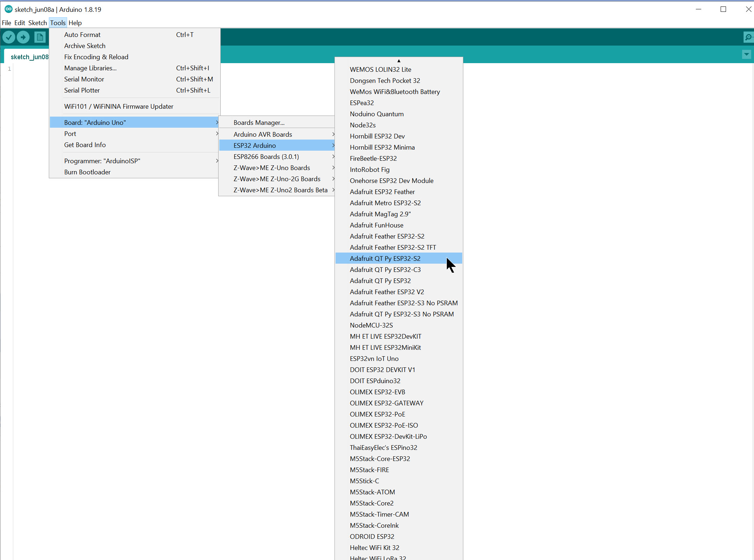Pick ESP32vn IoT Uno
754x560 pixels.
(x=399, y=359)
